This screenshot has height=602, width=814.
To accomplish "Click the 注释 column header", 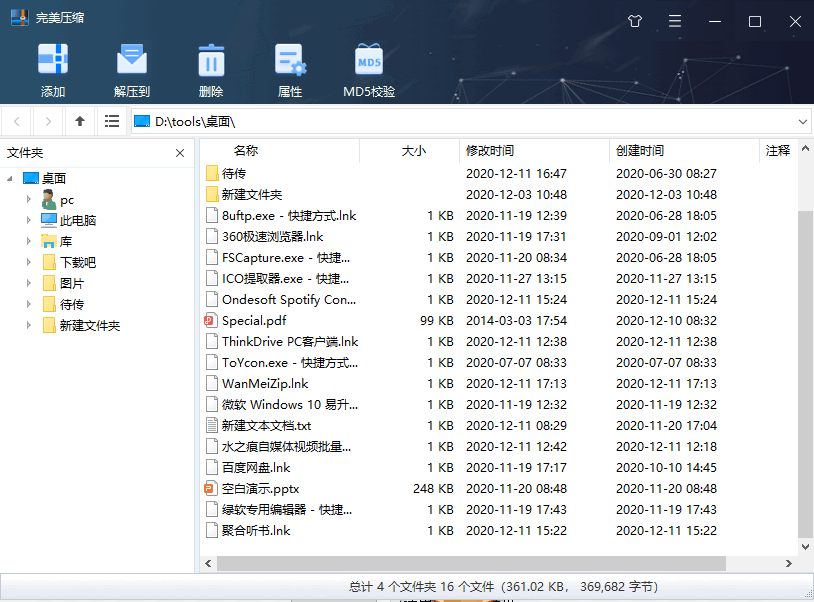I will 778,151.
